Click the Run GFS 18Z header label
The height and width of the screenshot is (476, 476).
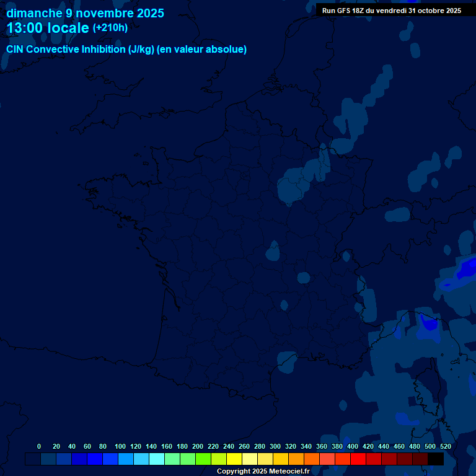[391, 11]
